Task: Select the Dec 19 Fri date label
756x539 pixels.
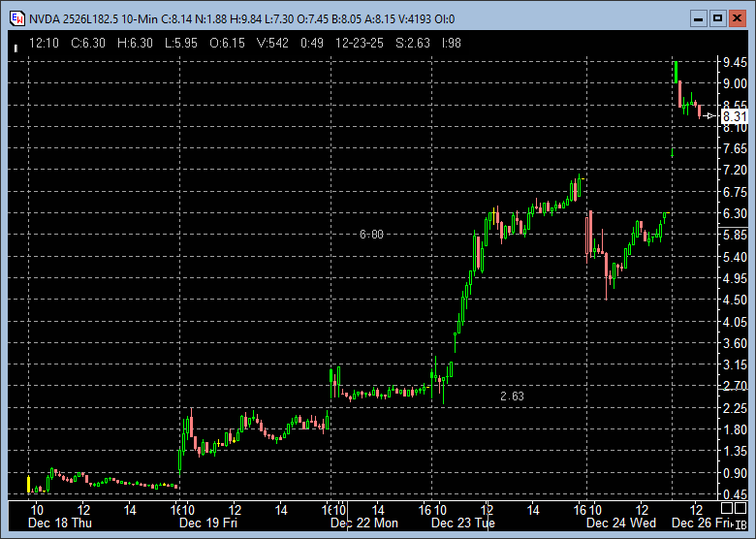Action: click(208, 523)
